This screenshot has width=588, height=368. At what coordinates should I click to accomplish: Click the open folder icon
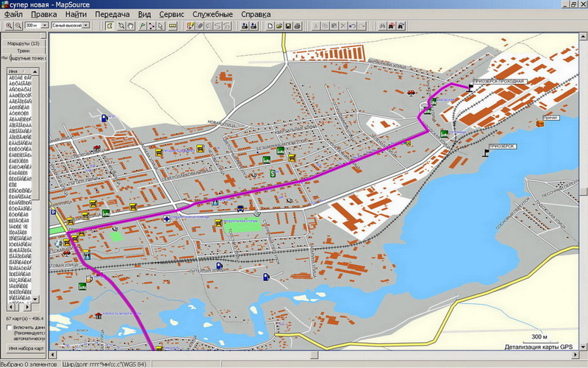279,26
